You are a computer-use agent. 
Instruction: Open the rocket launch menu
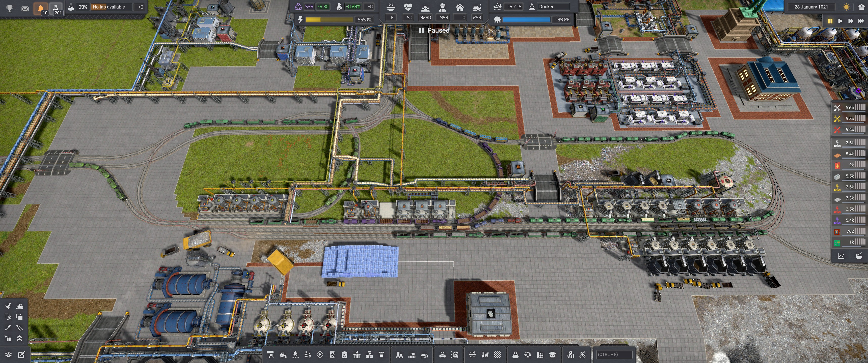(x=485, y=354)
